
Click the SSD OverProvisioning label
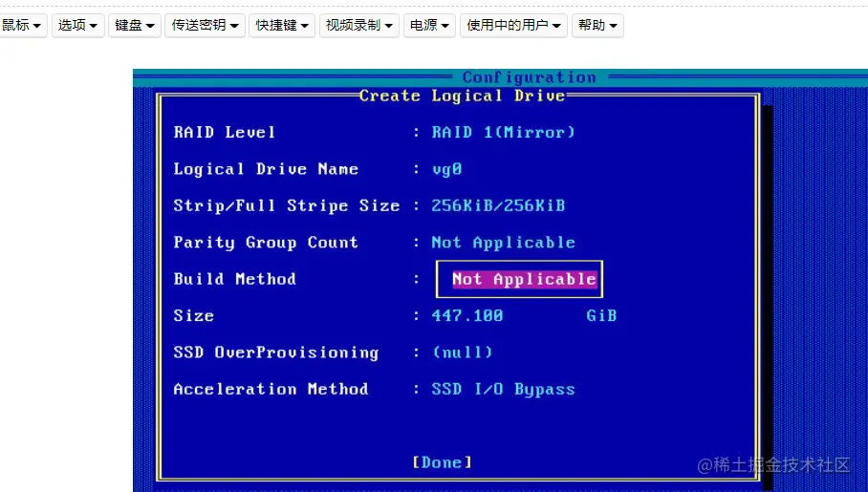coord(275,353)
